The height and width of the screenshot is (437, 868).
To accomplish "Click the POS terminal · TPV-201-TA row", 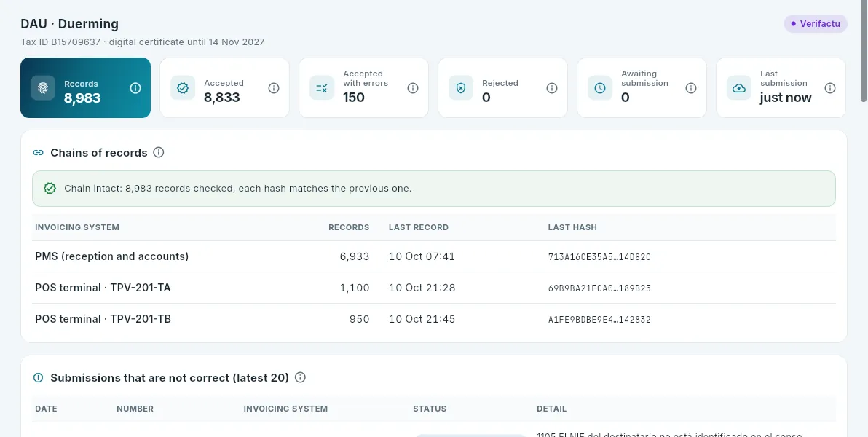I will 434,288.
